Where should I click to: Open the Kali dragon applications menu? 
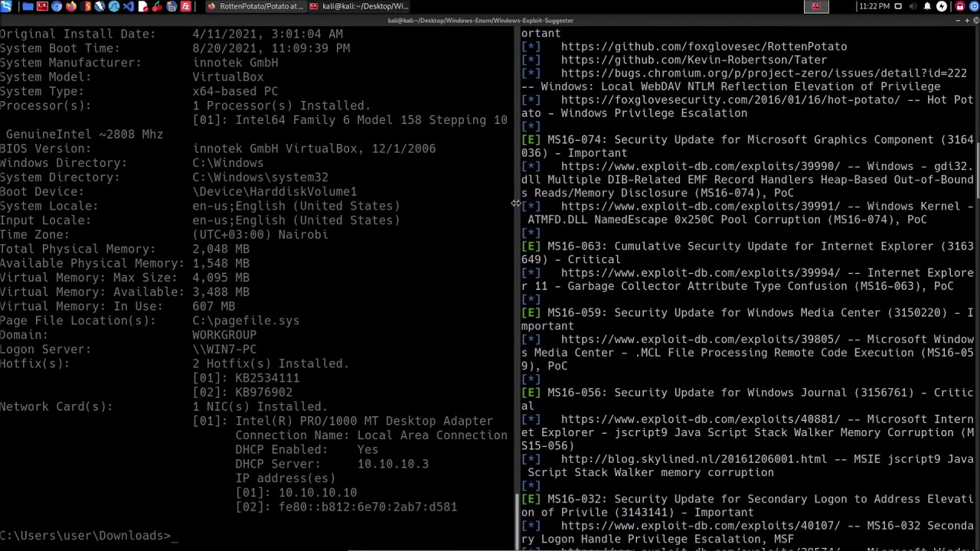[6, 6]
